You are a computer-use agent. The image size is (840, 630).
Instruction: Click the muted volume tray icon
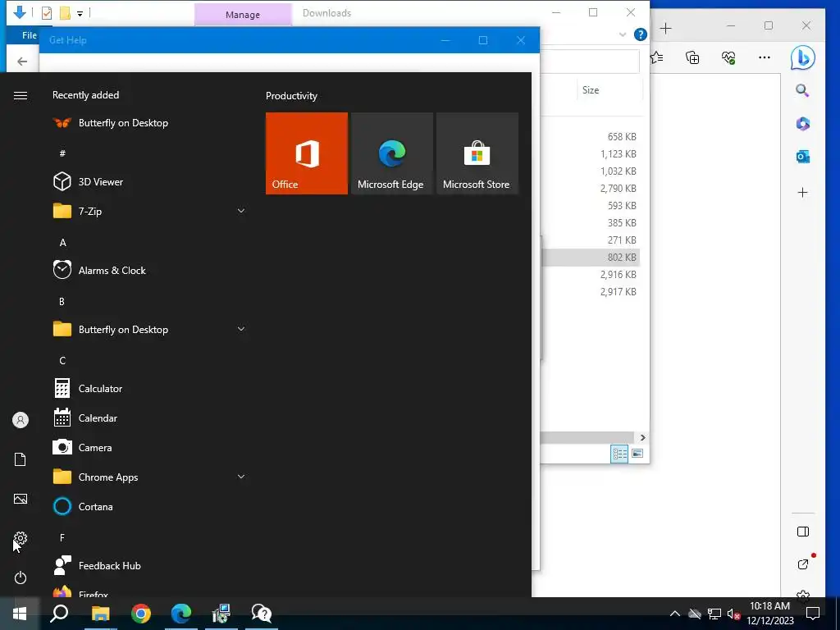click(733, 614)
